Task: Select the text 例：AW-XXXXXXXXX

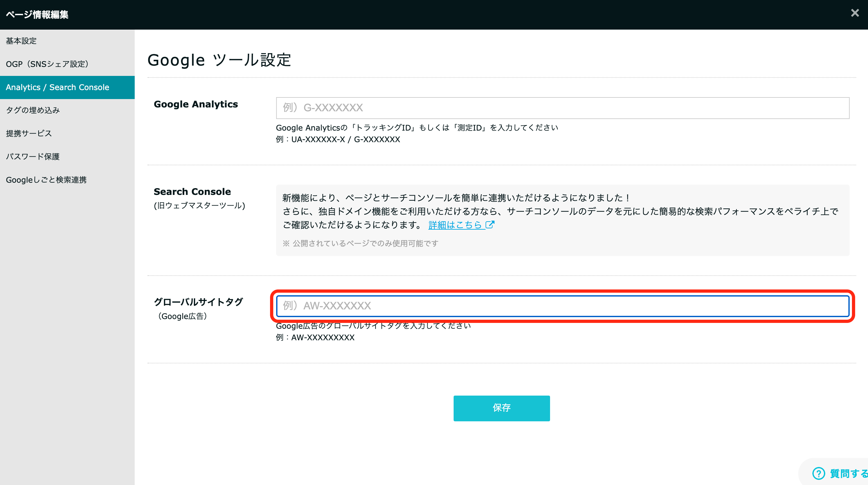Action: (x=315, y=338)
